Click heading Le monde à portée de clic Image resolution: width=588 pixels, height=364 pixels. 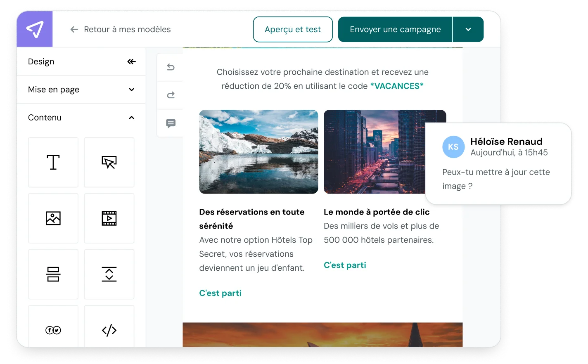pos(377,212)
